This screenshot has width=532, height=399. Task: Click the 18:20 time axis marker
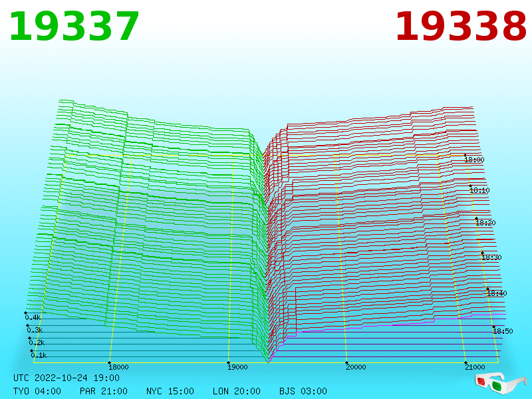tap(486, 223)
